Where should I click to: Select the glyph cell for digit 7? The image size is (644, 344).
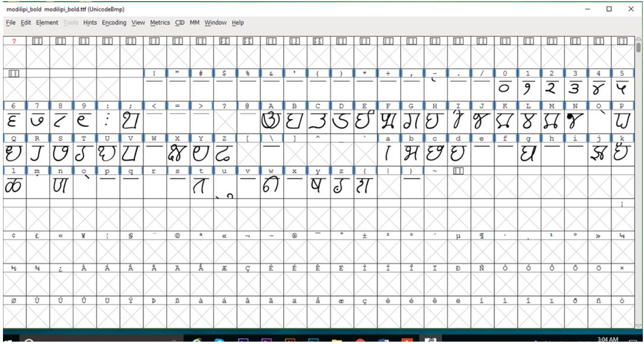[38, 121]
